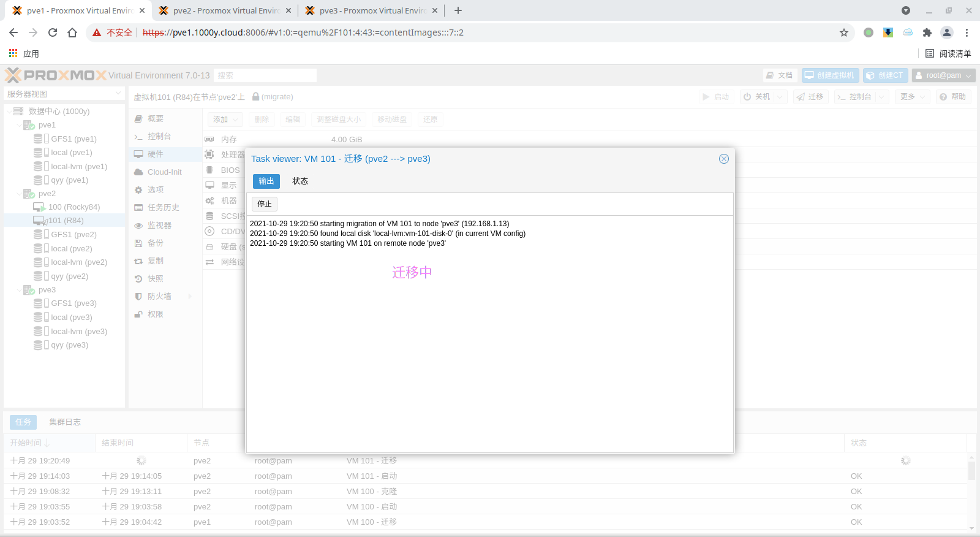This screenshot has height=537, width=980.
Task: Select VM 101 (R84) in tree
Action: (66, 221)
